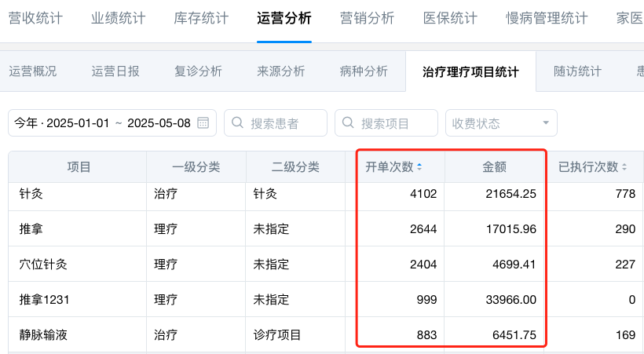Sort by 已执行次数 using its sort arrows
Screen dimensions: 644x354
625,167
